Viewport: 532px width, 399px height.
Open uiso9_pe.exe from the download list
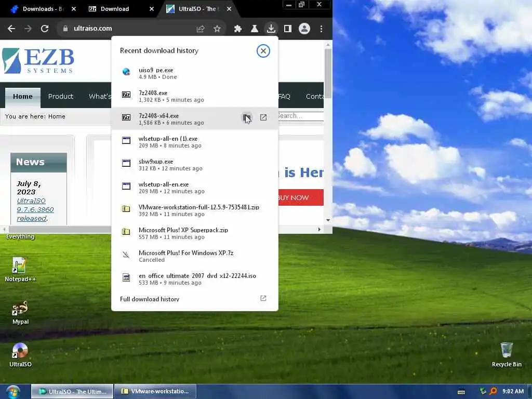click(x=195, y=73)
